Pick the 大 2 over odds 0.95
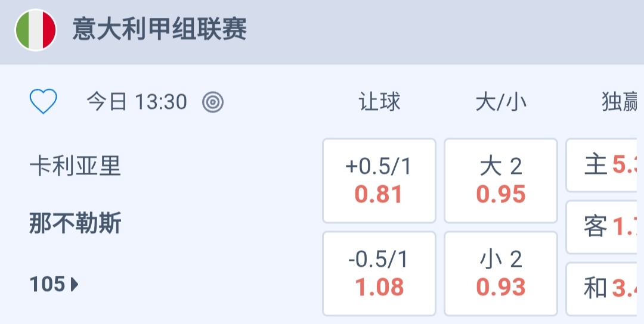Image resolution: width=644 pixels, height=324 pixels. (501, 180)
